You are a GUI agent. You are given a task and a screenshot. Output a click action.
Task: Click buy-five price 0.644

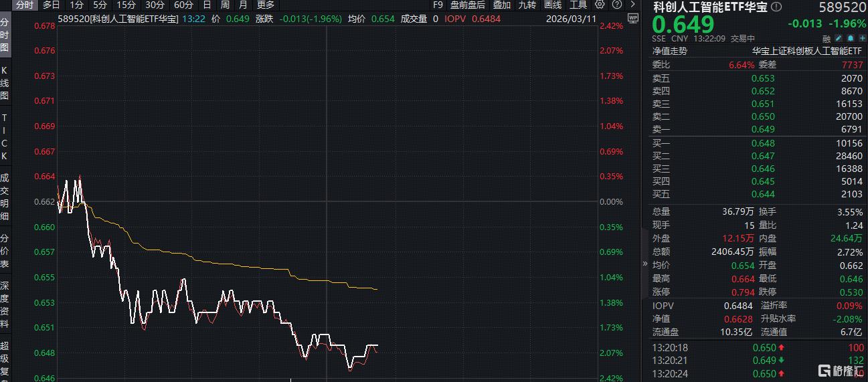point(763,194)
